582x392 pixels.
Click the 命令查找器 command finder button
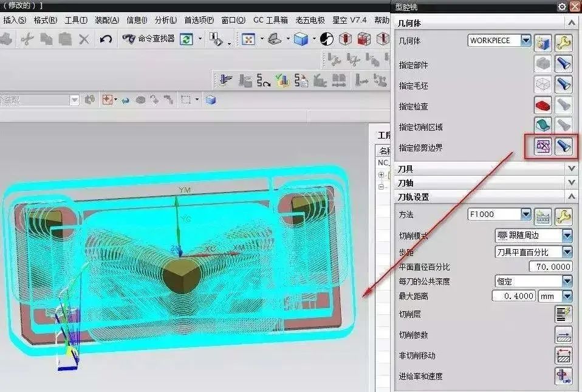click(x=149, y=39)
